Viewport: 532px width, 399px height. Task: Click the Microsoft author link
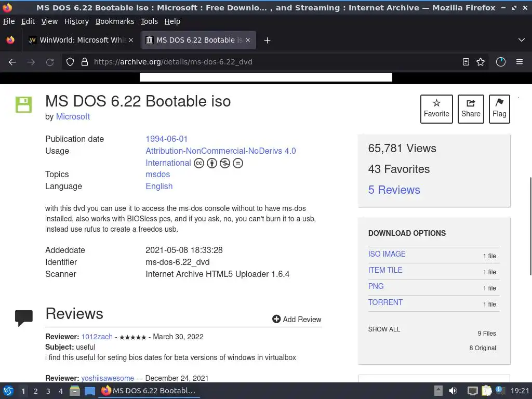pos(73,117)
